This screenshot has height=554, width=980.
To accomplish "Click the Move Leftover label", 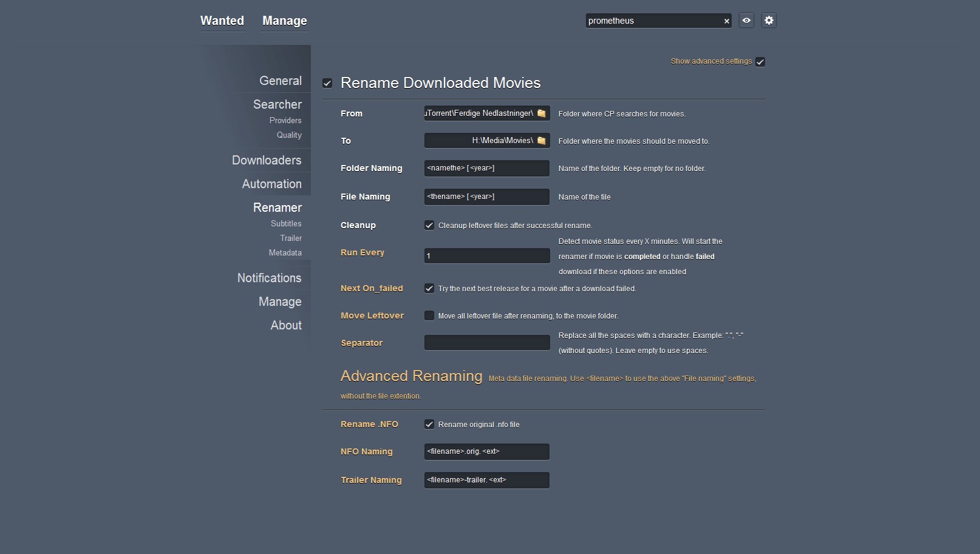I will 372,316.
